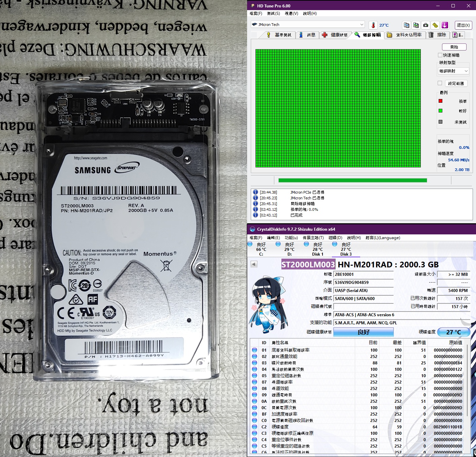The height and width of the screenshot is (457, 476).
Task: Click the copy text to clipboard icon
Action: [x=406, y=25]
